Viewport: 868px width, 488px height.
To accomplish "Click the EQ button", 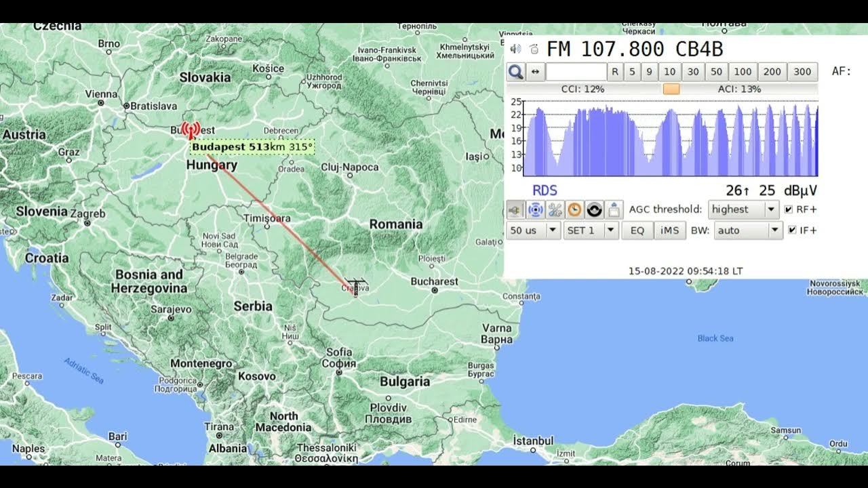I will pyautogui.click(x=637, y=230).
